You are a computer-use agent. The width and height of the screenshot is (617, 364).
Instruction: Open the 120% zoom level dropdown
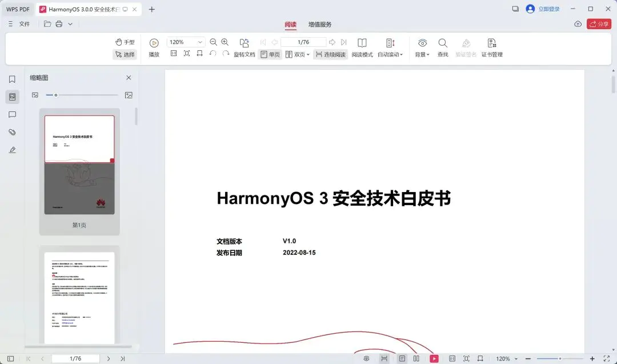[186, 42]
